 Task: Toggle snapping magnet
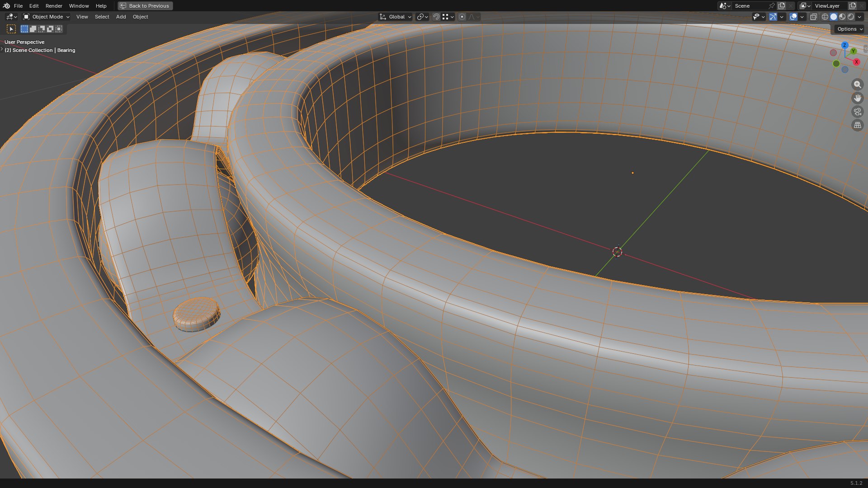[436, 17]
